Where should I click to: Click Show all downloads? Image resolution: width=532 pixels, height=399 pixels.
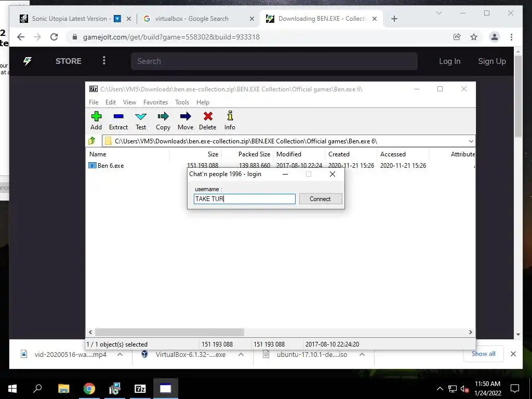[483, 354]
